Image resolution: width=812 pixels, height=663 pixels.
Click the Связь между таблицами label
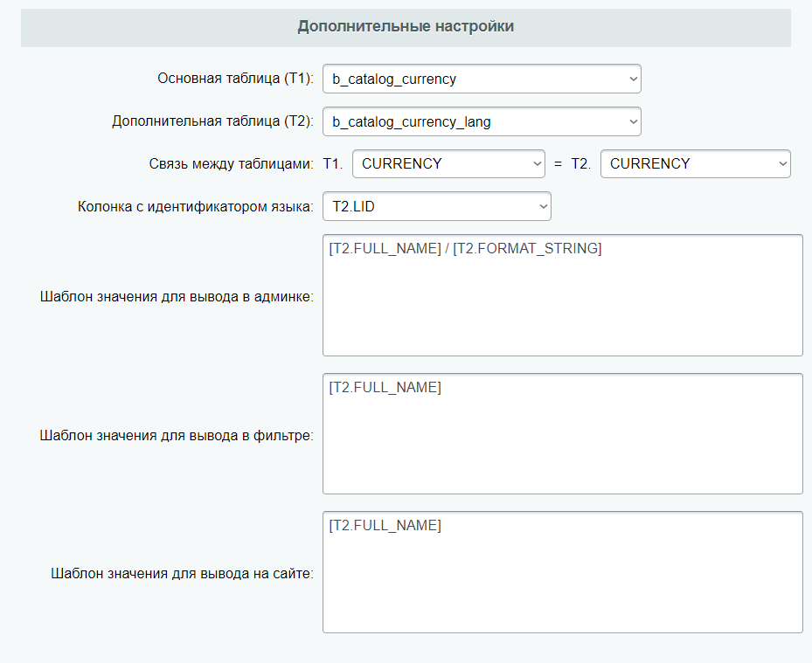231,164
